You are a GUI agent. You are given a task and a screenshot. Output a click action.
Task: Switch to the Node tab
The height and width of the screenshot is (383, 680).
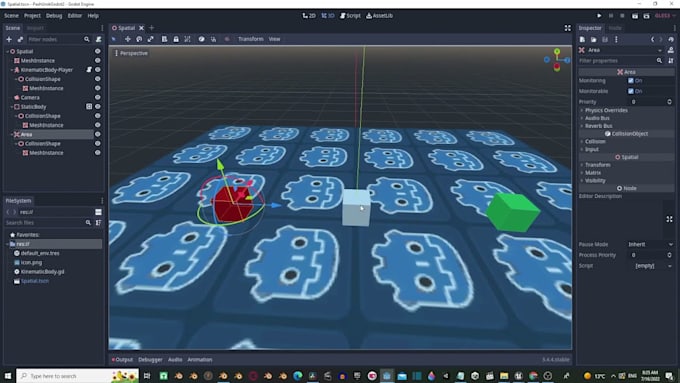615,28
